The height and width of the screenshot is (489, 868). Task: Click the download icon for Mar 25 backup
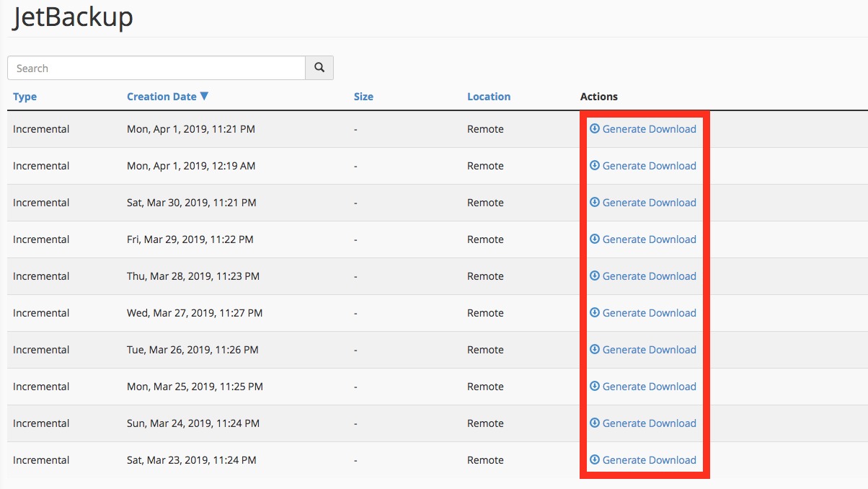point(595,386)
